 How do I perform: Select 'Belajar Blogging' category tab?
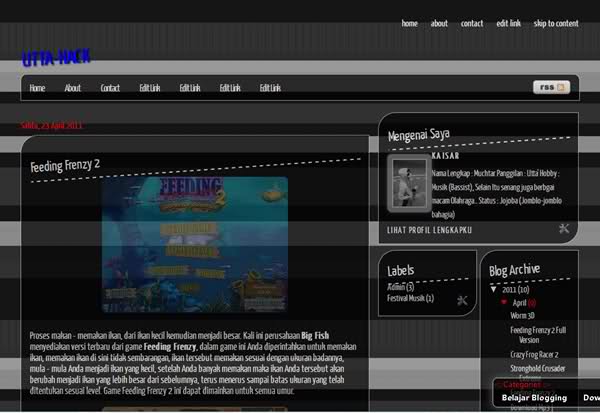click(x=534, y=398)
